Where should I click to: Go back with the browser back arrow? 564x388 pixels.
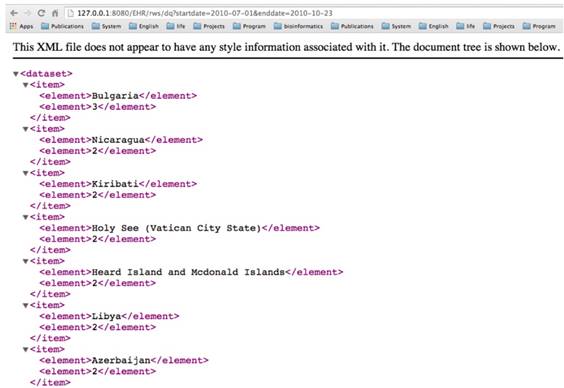point(14,13)
